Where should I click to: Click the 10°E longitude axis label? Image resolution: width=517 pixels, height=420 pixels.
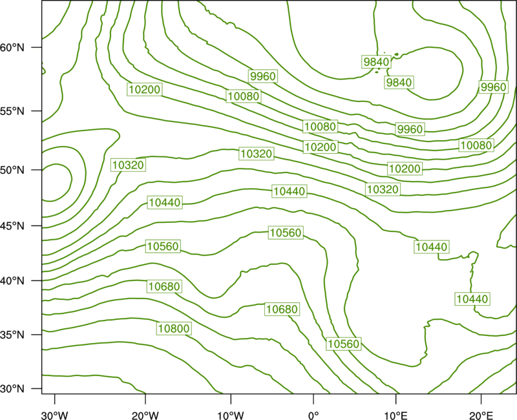tap(396, 415)
